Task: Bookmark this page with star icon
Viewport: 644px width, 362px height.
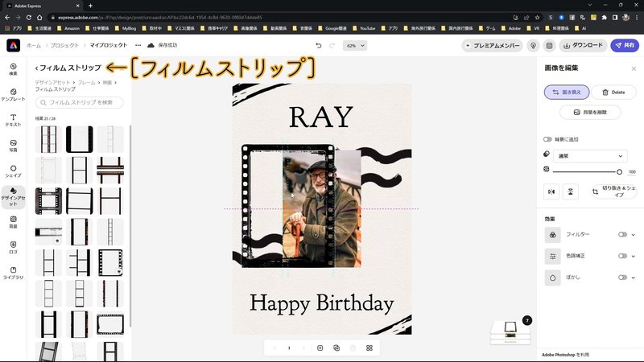Action: coord(537,17)
